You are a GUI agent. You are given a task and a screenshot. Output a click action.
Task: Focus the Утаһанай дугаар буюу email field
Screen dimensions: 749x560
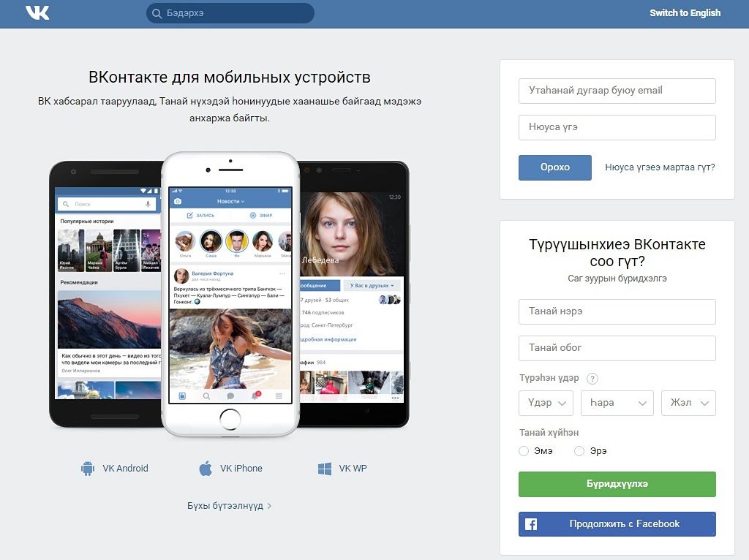point(617,91)
